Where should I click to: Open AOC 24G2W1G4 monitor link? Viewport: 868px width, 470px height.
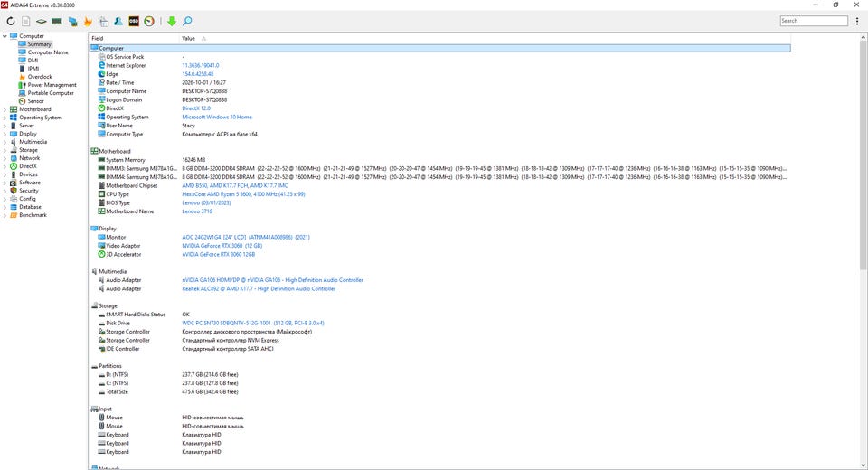[246, 237]
